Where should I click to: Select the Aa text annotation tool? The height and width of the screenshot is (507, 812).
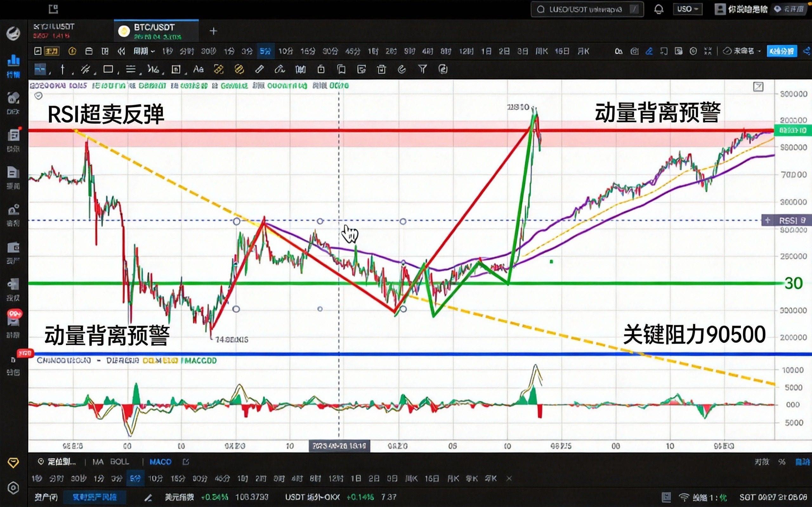[198, 69]
